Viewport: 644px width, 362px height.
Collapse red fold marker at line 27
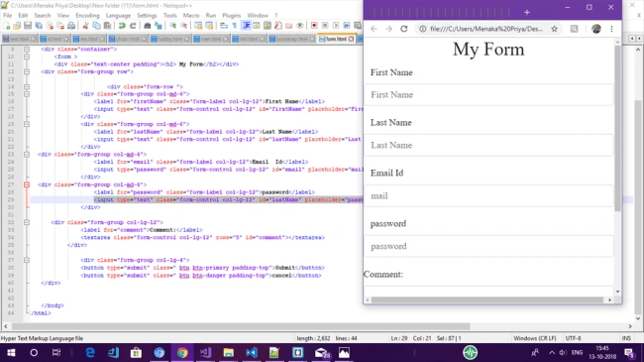tap(27, 184)
